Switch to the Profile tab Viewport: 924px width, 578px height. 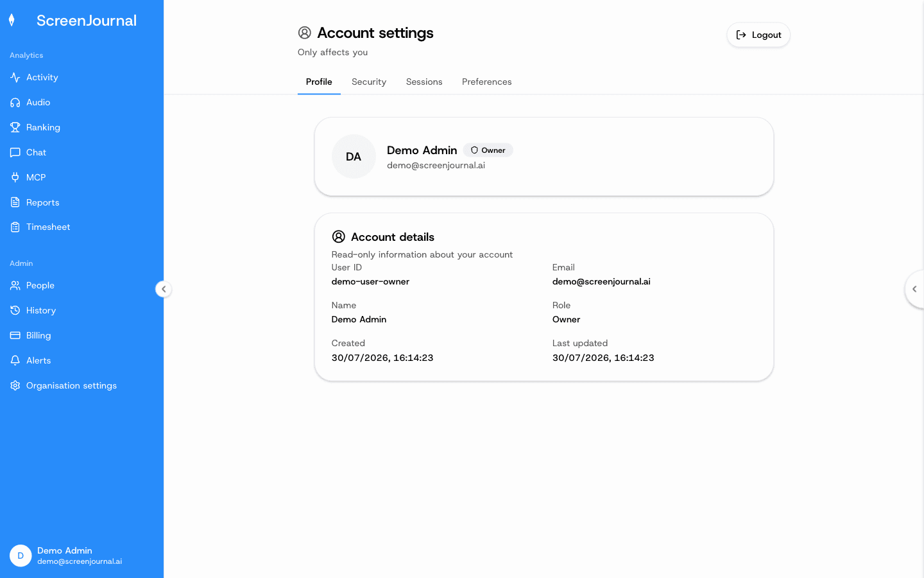click(x=319, y=82)
